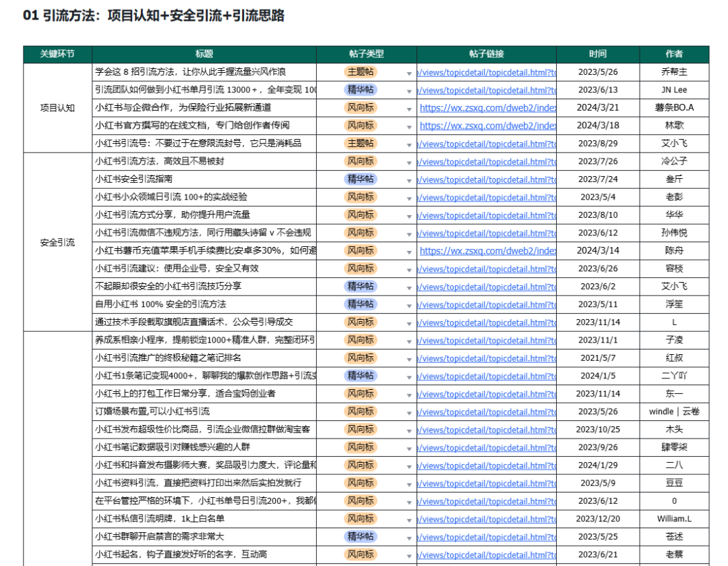Select the 帖子类型 column header
728x566 pixels.
[366, 54]
